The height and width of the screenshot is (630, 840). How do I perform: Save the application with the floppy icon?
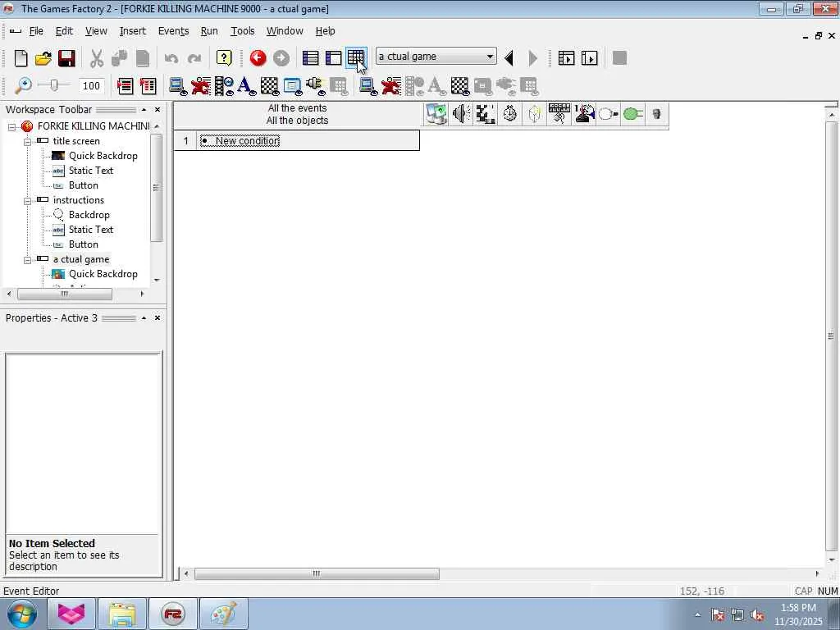point(66,58)
